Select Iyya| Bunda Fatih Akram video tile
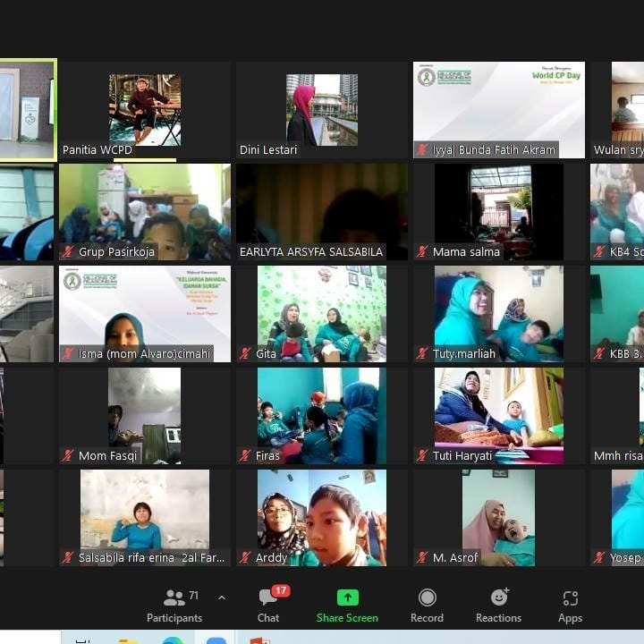Viewport: 644px width, 644px height. (499, 110)
